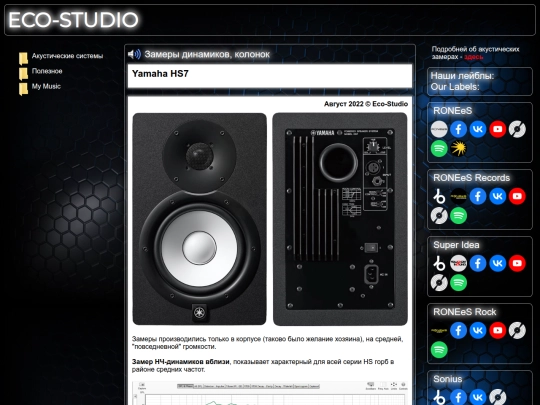The image size is (540, 405).
Task: Open the RONEeS Rock YouTube icon
Action: tap(498, 330)
